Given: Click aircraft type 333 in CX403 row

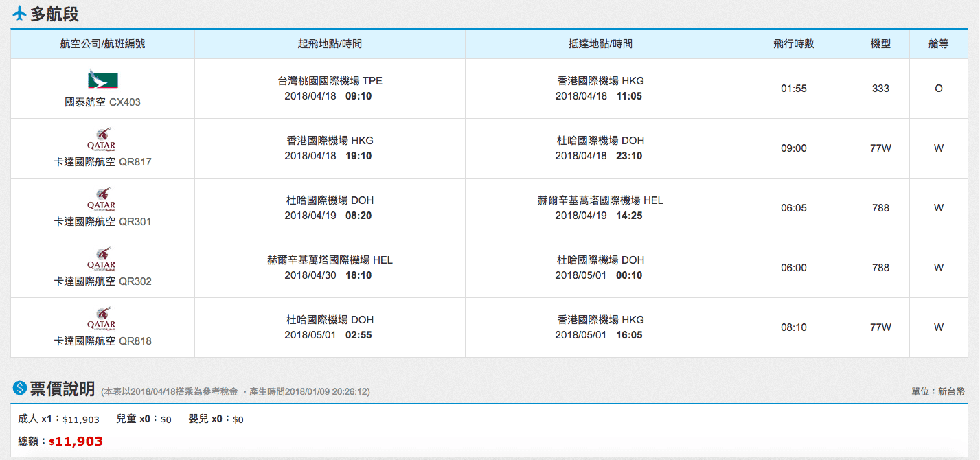Looking at the screenshot, I should [880, 89].
